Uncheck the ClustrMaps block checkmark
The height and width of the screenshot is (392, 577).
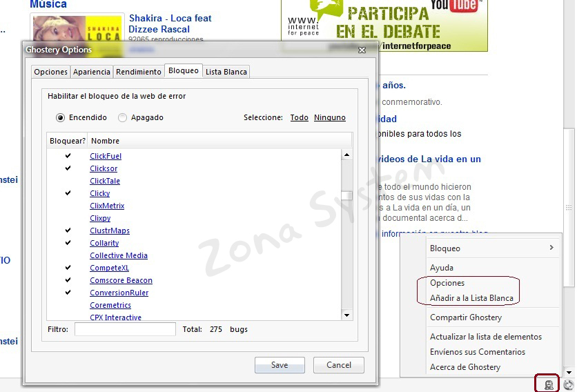[68, 230]
